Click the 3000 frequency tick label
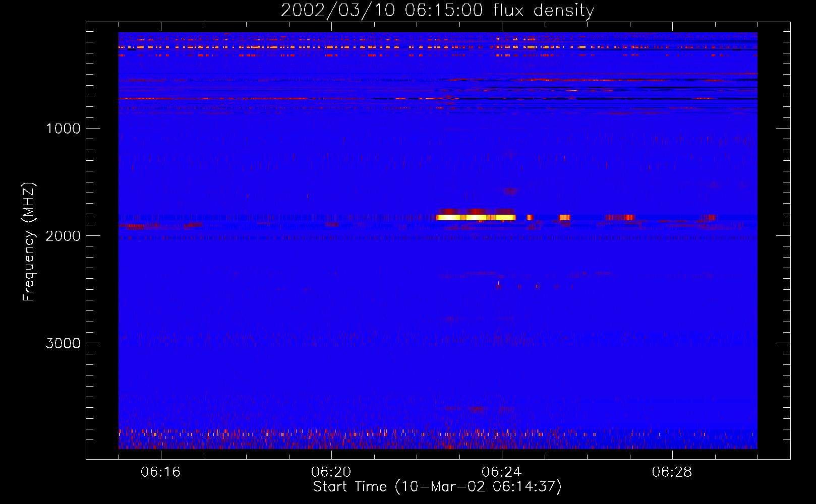 pyautogui.click(x=63, y=343)
